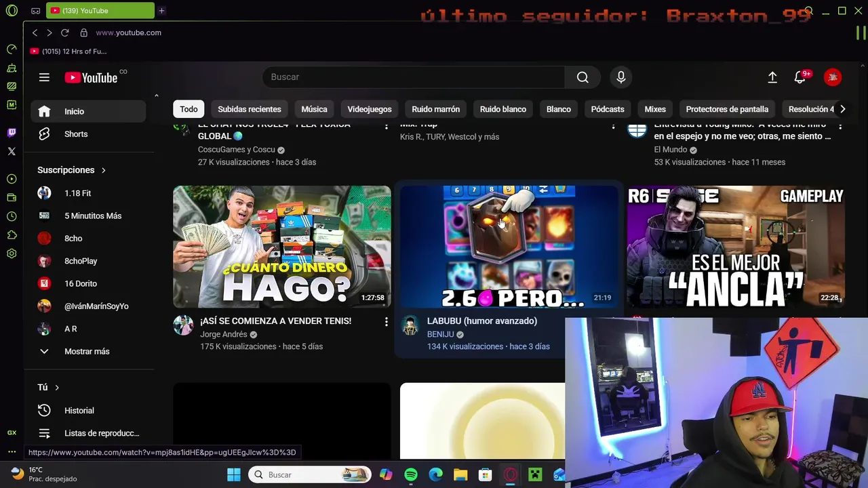This screenshot has height=488, width=868.
Task: Select the Ruido marrón chip
Action: click(x=435, y=109)
